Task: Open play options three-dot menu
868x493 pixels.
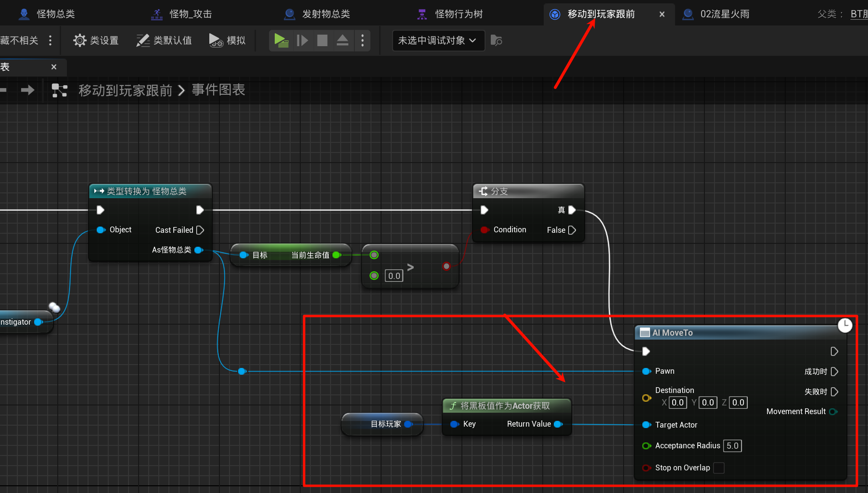Action: pos(362,40)
